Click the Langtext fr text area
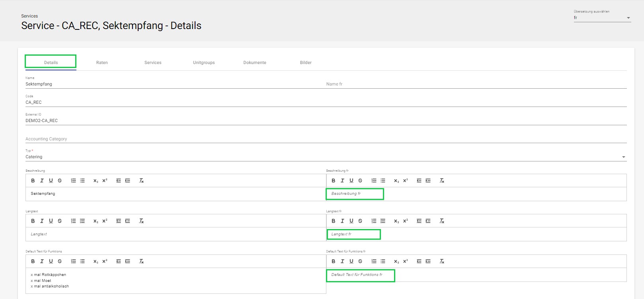This screenshot has height=299, width=644. click(476, 234)
